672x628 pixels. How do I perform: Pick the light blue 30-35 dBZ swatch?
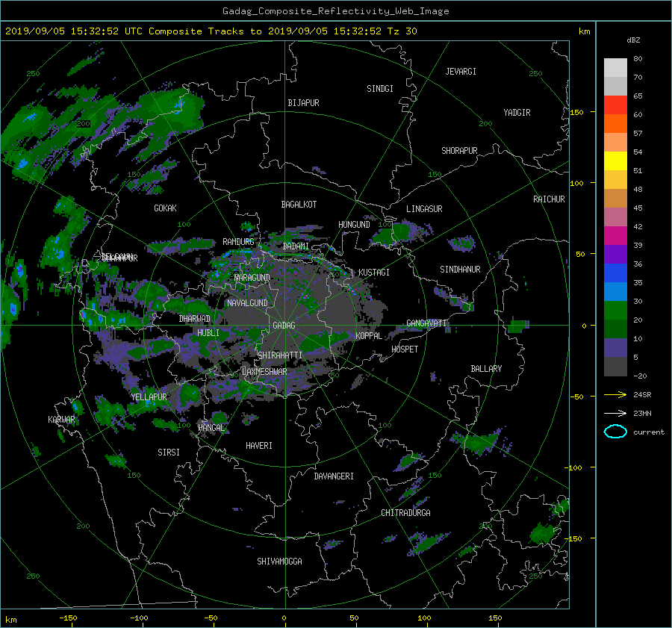pyautogui.click(x=615, y=291)
